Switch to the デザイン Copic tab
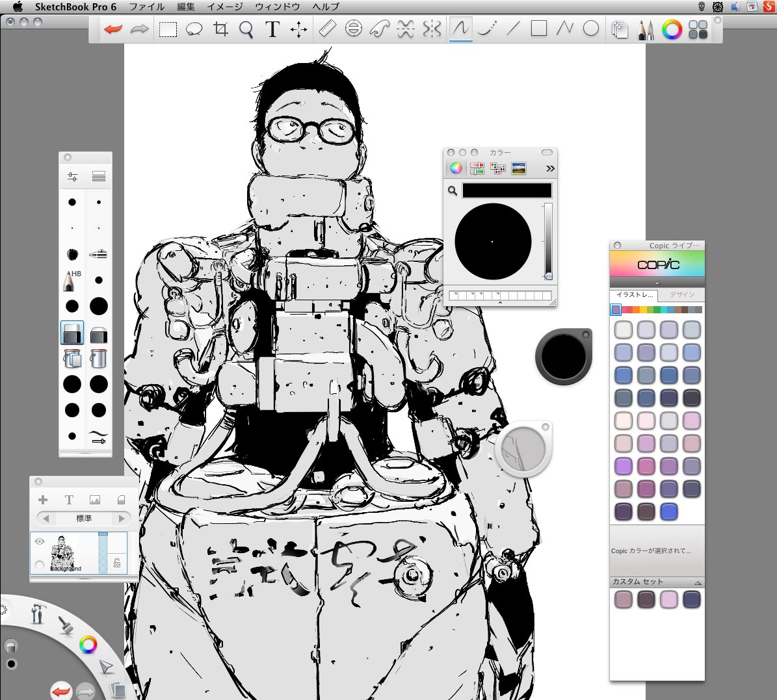Screen dimensions: 777x700 [x=682, y=295]
